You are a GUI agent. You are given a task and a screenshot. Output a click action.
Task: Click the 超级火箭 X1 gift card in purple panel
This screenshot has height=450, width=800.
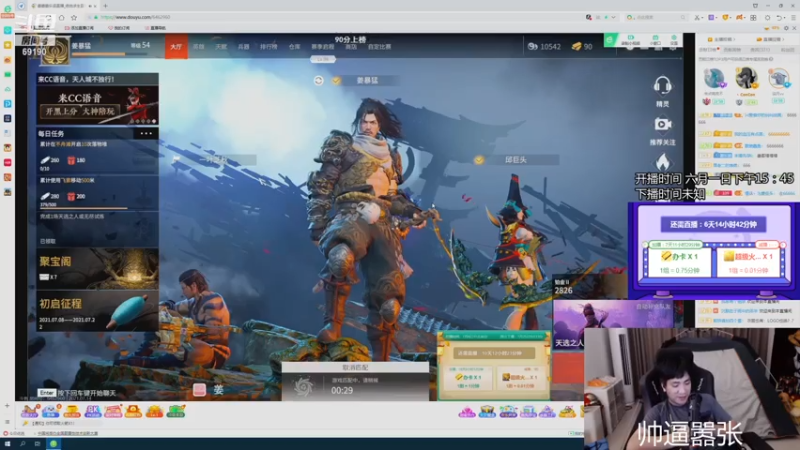tap(748, 262)
